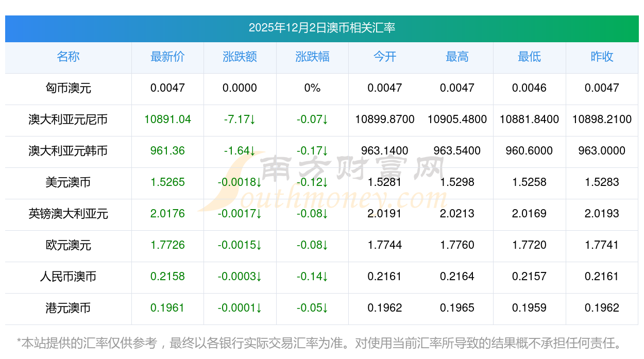The width and height of the screenshot is (644, 359).
Task: Click the 昨收 column header
Action: pyautogui.click(x=602, y=57)
